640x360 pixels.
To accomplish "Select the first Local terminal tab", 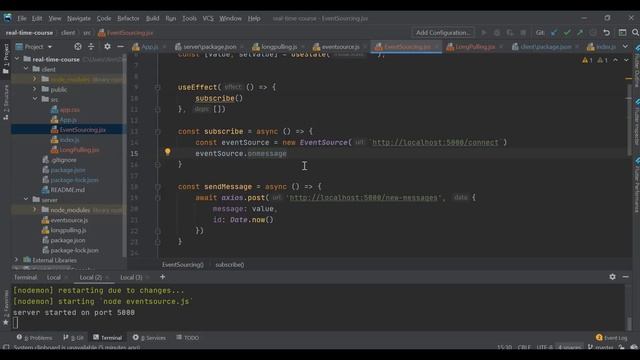I will point(53,278).
